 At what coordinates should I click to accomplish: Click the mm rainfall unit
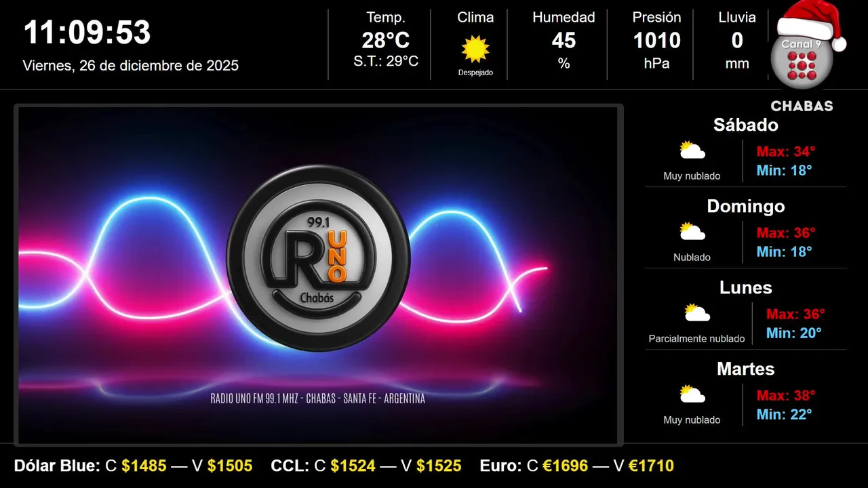click(737, 64)
